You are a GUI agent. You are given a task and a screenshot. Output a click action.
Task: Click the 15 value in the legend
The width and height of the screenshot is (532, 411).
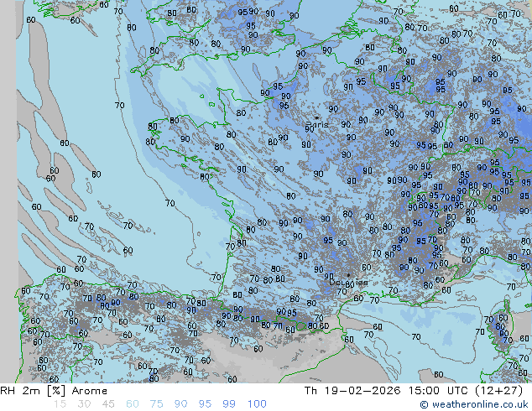point(60,404)
